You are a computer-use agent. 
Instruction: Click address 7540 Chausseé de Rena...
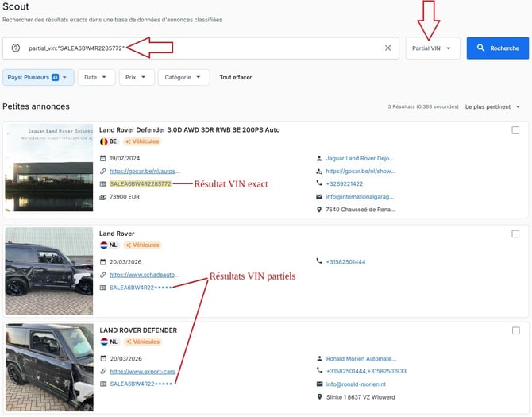tap(360, 210)
